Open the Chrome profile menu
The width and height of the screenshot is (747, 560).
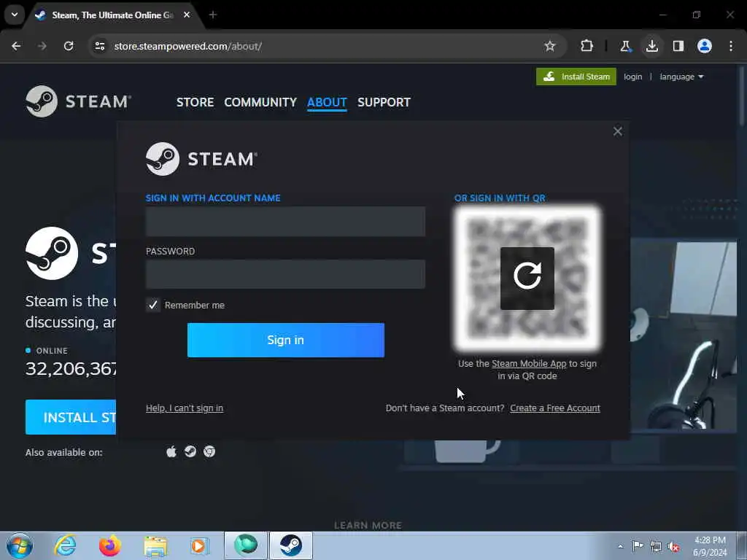pyautogui.click(x=704, y=46)
